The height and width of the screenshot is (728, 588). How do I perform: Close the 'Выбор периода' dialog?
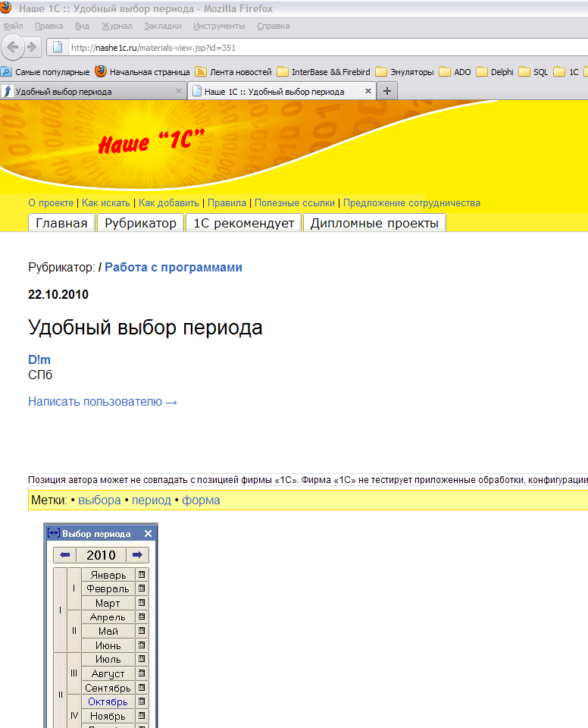tap(148, 533)
